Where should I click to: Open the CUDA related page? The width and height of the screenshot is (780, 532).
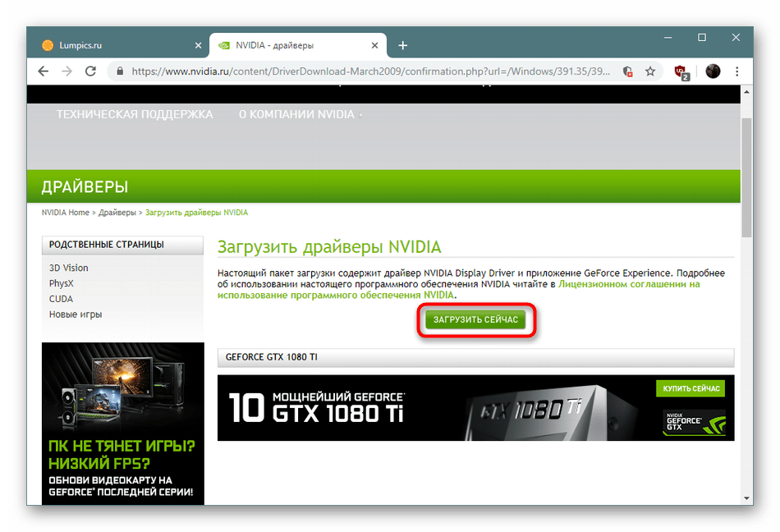[61, 299]
